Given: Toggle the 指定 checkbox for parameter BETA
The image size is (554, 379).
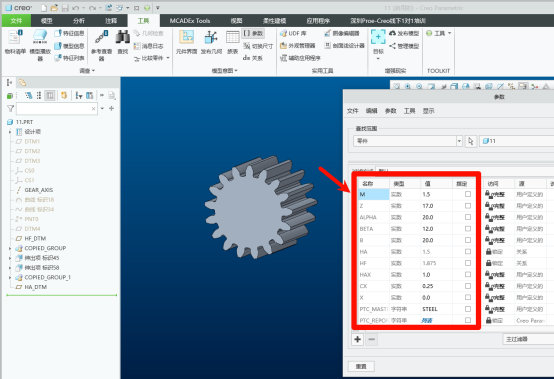Looking at the screenshot, I should (468, 229).
